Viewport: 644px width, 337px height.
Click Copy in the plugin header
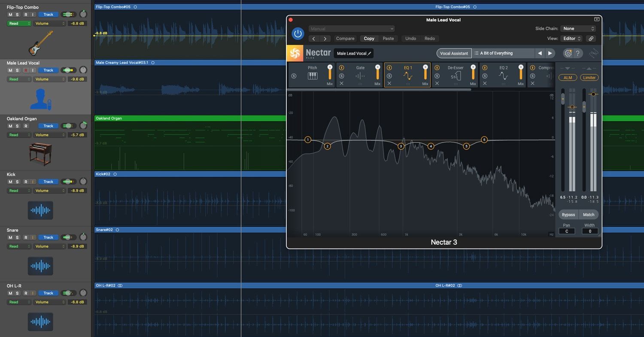369,39
